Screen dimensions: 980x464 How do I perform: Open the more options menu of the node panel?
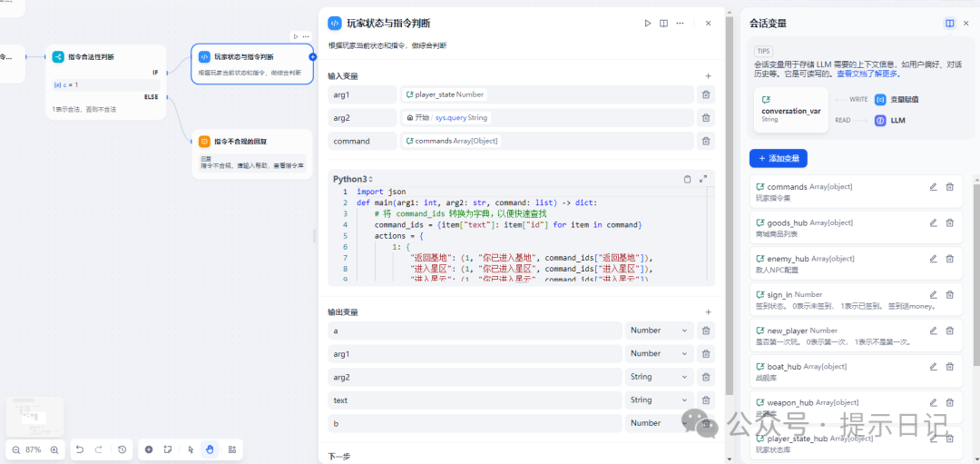[680, 23]
